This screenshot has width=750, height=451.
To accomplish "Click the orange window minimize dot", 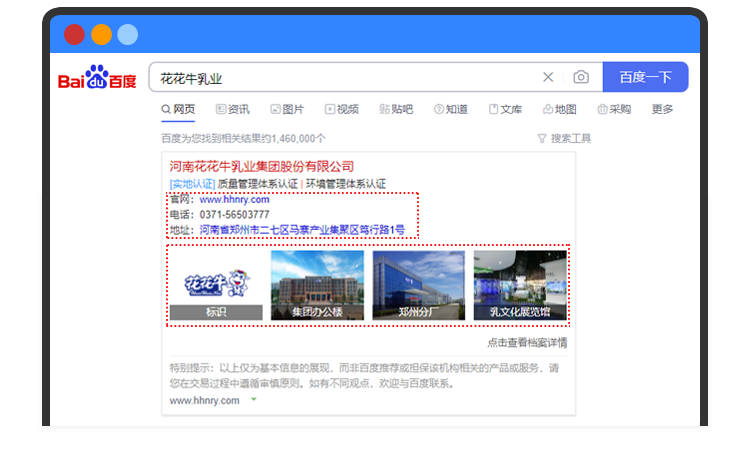I will point(101,34).
